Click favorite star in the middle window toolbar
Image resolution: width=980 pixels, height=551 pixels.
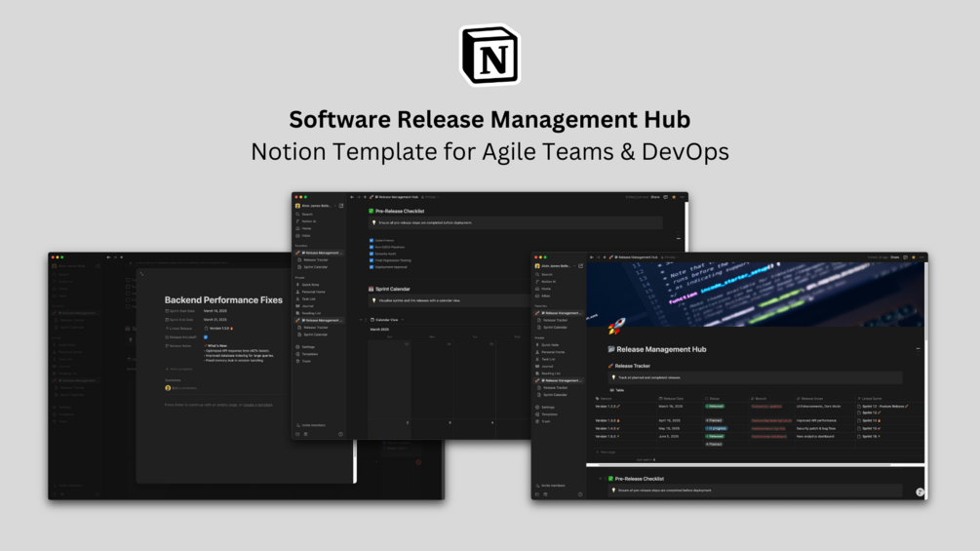[674, 197]
